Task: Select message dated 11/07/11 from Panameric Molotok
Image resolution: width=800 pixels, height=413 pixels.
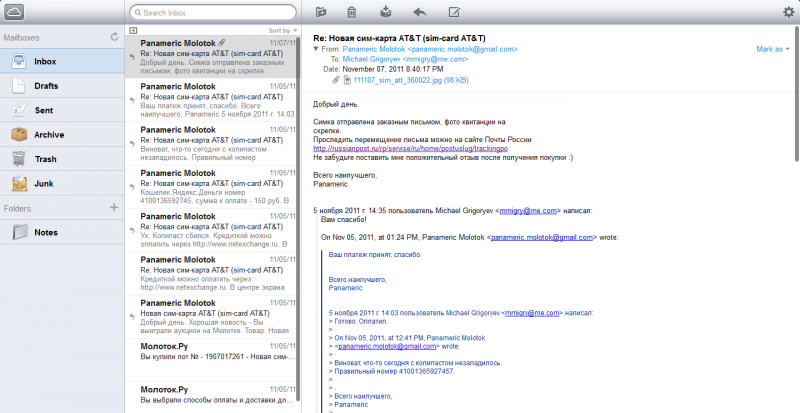Action: [x=211, y=57]
